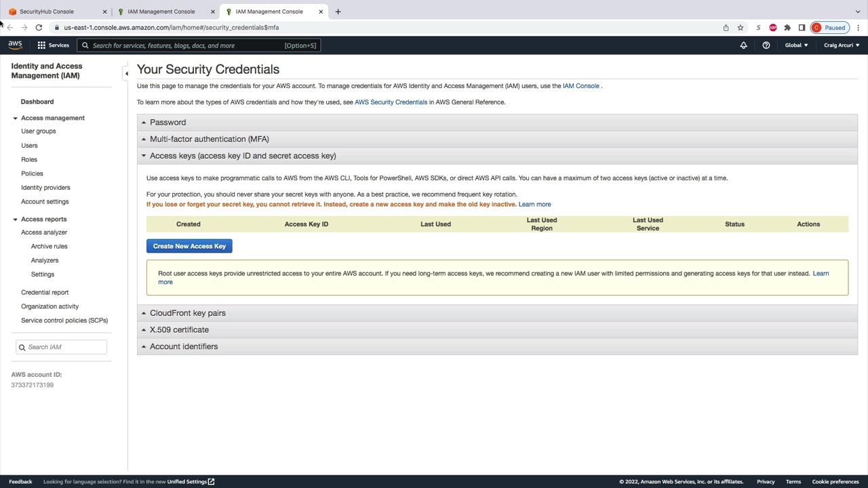Follow the IAM Console link
Screen dimensions: 868x488
coord(581,86)
